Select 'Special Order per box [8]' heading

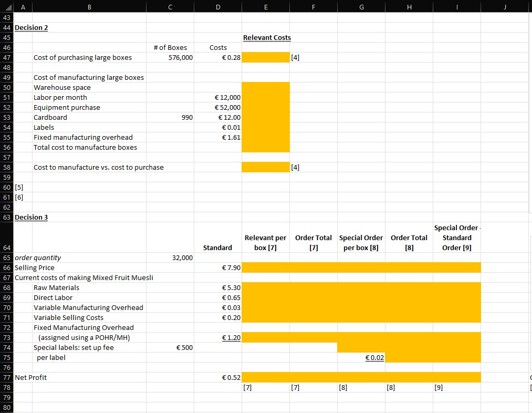361,243
